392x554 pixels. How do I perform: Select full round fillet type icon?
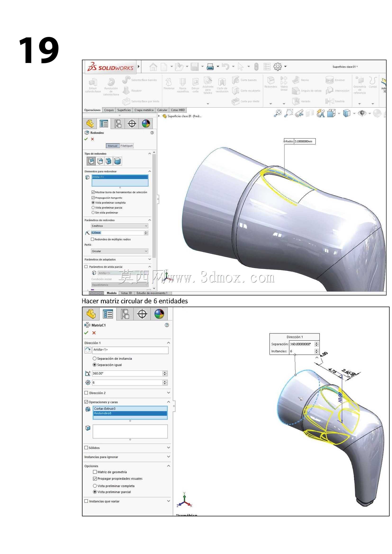(x=117, y=161)
